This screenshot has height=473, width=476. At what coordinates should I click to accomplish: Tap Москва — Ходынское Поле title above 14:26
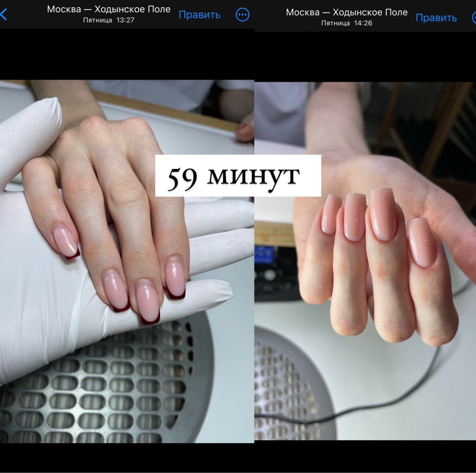tap(346, 12)
